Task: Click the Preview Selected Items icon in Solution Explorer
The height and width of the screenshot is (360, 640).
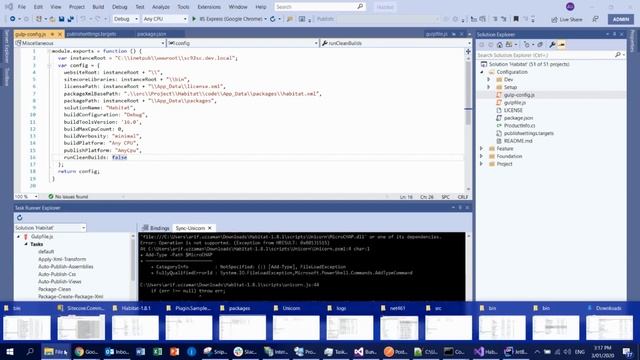Action: 562,44
